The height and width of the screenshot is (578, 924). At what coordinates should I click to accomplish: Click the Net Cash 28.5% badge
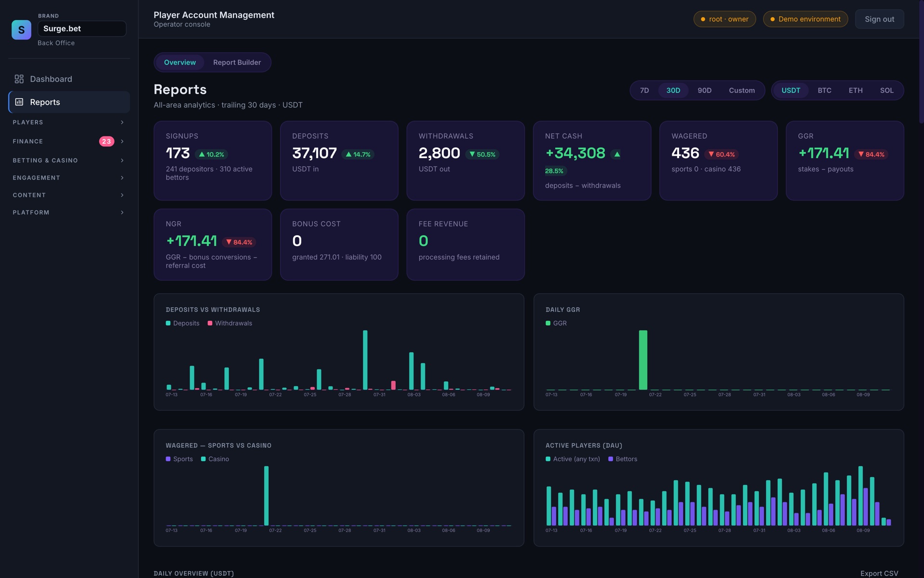(555, 171)
